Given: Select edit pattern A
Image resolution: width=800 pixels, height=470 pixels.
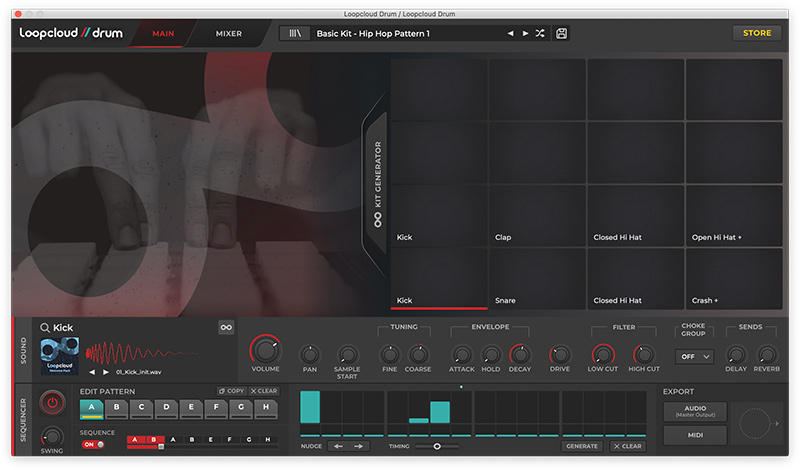Looking at the screenshot, I should [x=92, y=409].
